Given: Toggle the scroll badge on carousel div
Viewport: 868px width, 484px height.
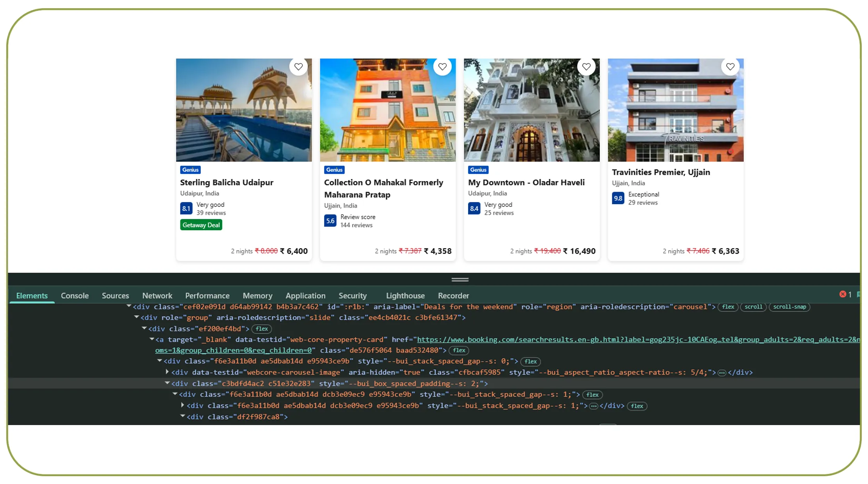Looking at the screenshot, I should coord(753,307).
